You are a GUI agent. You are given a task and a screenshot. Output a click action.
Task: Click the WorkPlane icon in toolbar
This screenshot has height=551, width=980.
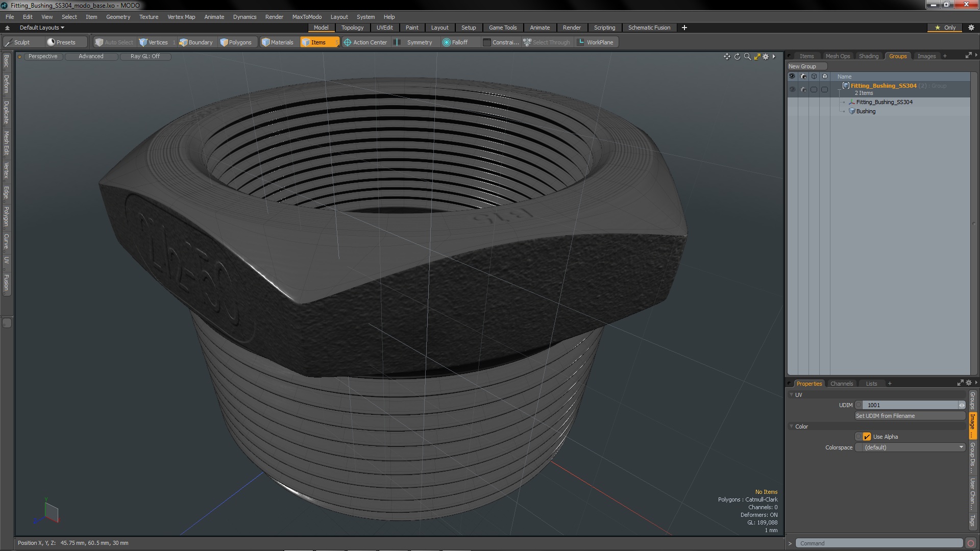pos(581,42)
